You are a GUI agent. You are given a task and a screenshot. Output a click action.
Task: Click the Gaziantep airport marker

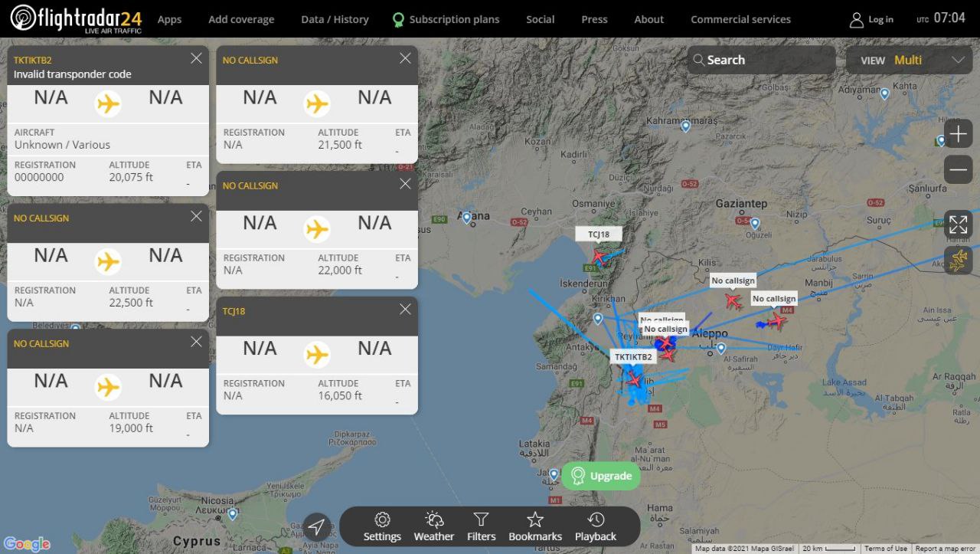click(755, 224)
